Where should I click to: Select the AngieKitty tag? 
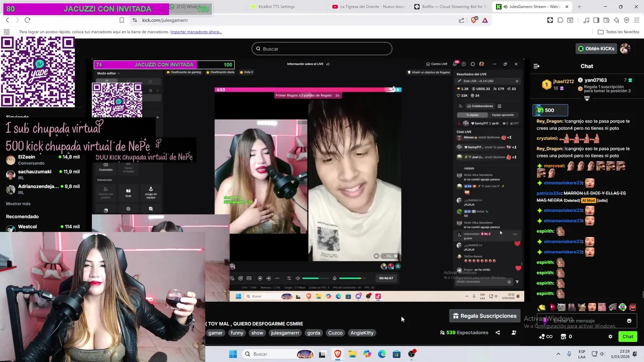(362, 333)
